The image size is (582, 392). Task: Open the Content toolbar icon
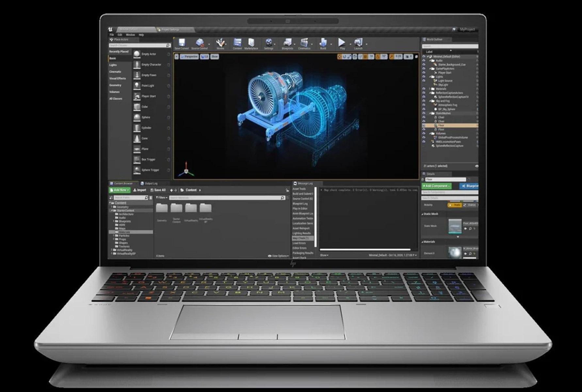(x=237, y=42)
